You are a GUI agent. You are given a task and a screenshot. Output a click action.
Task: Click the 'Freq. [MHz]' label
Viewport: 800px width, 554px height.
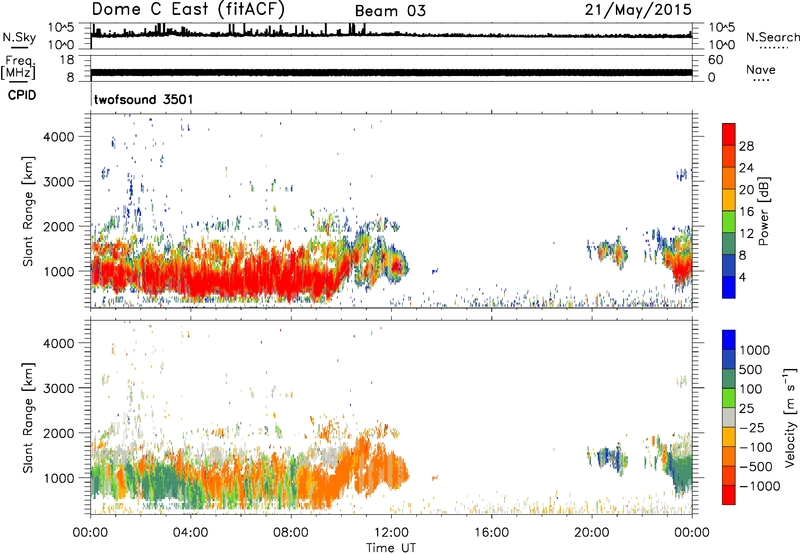coord(18,67)
